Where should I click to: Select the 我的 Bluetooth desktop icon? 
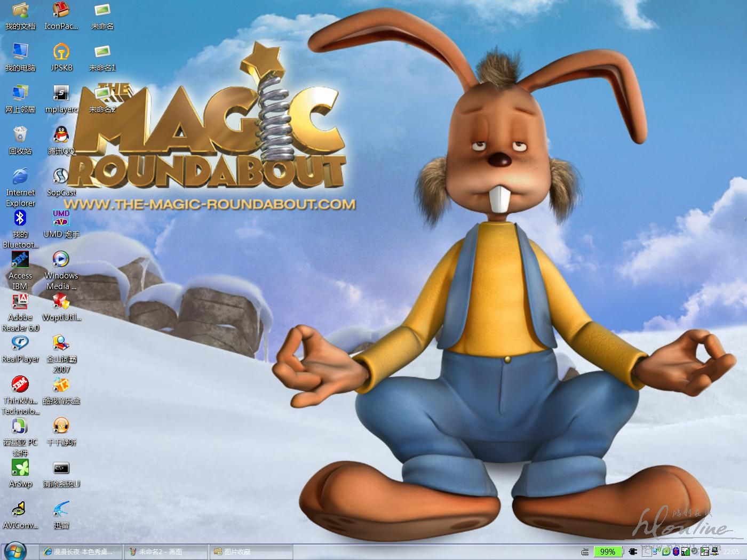[x=20, y=219]
